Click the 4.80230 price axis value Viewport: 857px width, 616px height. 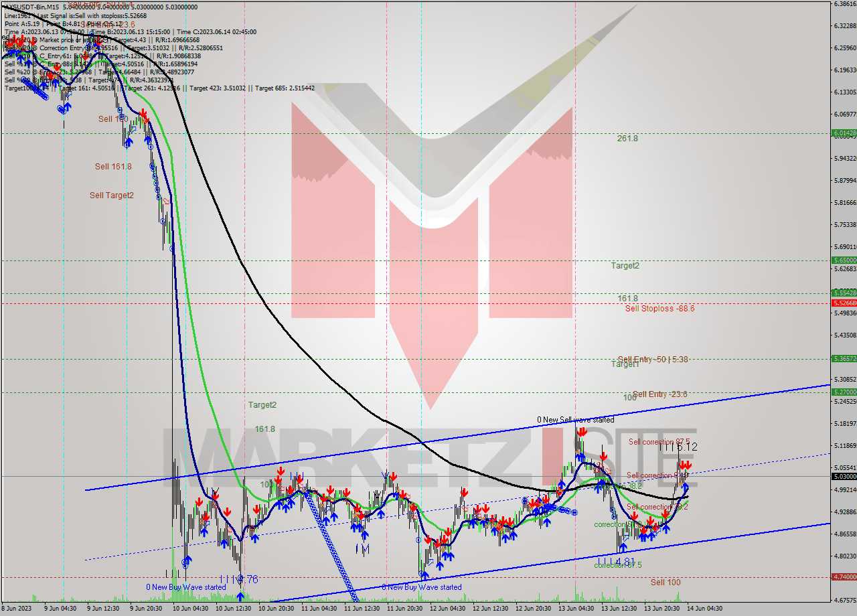coord(845,556)
